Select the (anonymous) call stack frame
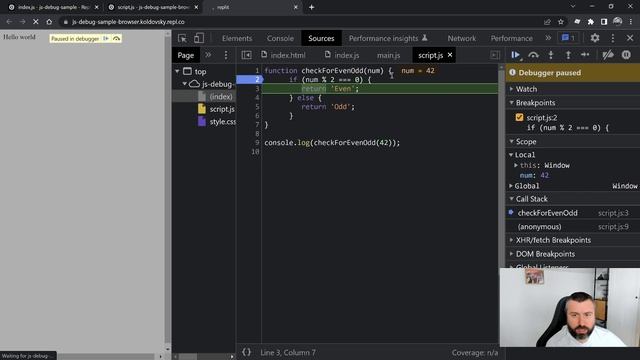 [573, 227]
